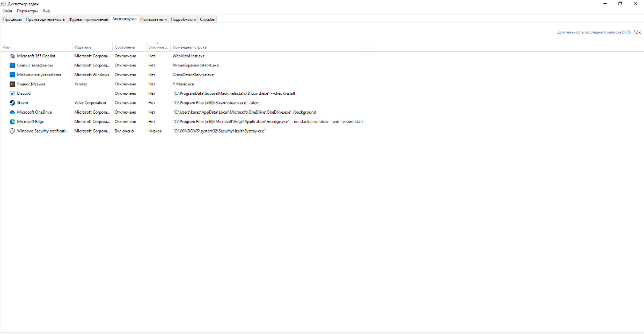Click the publisher cell for Microsoft Edge
The image size is (644, 334).
pyautogui.click(x=93, y=122)
